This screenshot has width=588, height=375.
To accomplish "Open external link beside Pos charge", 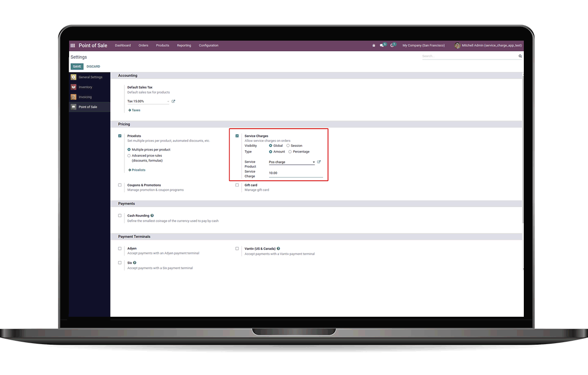I will point(319,162).
